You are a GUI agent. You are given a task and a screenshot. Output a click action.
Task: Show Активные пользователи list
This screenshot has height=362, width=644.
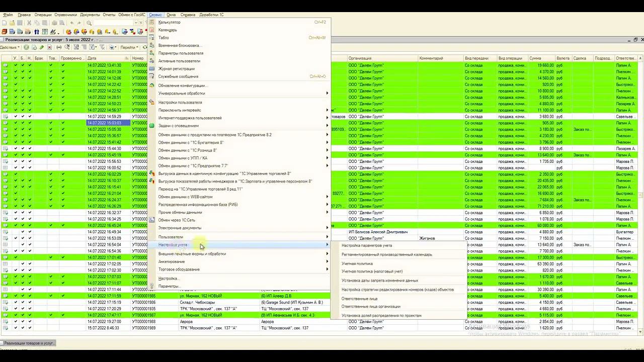(x=239, y=61)
